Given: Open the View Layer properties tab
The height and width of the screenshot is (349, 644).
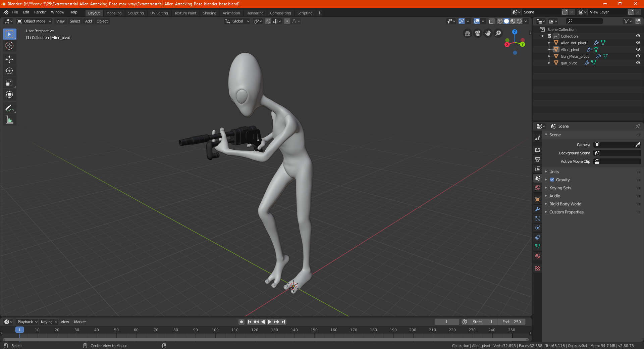Looking at the screenshot, I should click(538, 168).
